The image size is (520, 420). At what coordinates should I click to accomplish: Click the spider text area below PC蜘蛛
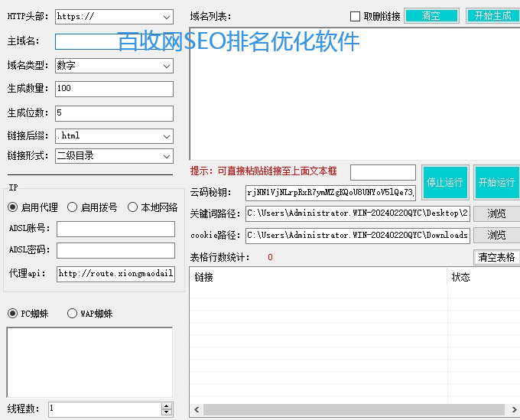click(89, 363)
